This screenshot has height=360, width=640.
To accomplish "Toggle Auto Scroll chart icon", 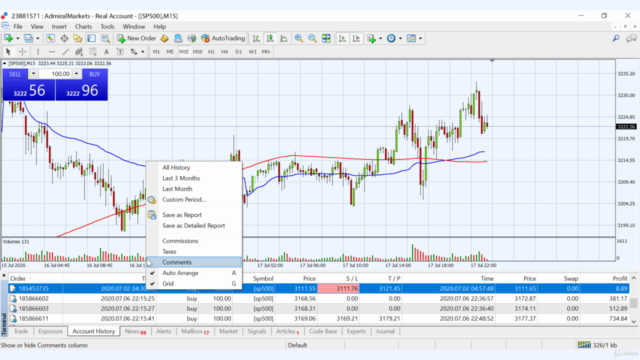I will pyautogui.click(x=342, y=38).
